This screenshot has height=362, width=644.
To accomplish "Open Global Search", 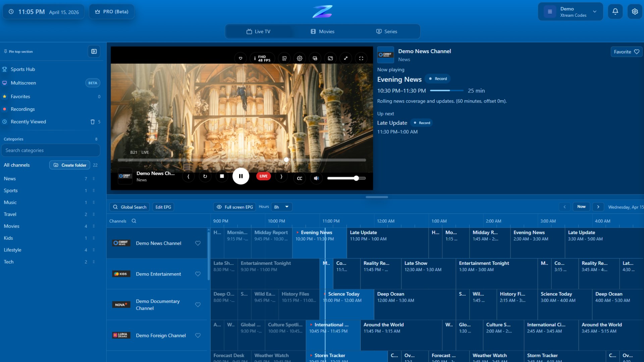I will pyautogui.click(x=129, y=207).
